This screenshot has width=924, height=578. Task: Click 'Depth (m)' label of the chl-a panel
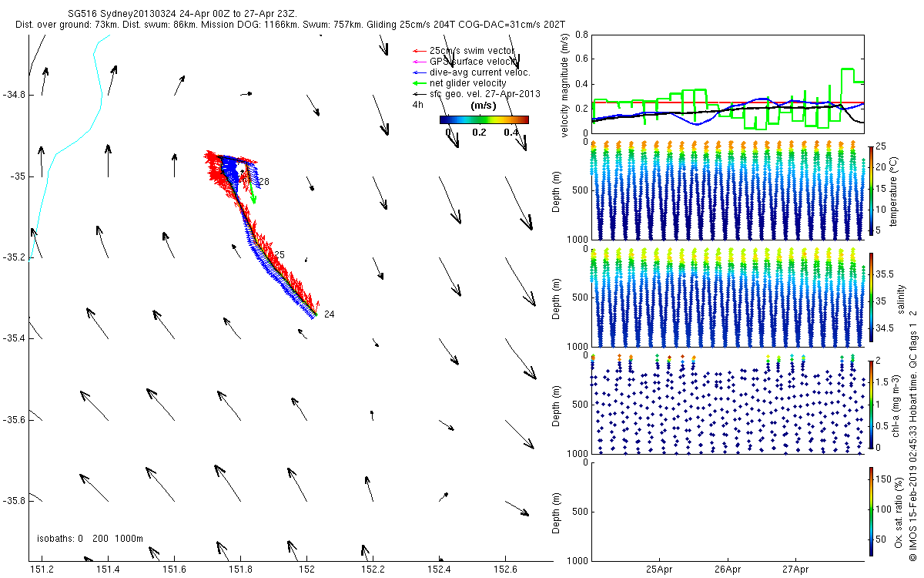(x=557, y=405)
